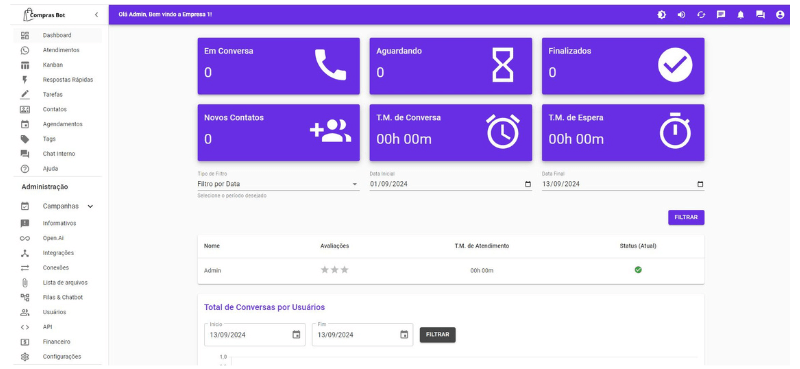Screen dimensions: 800x369
Task: Click the Lista de arquivos paperclip icon
Action: coord(24,282)
